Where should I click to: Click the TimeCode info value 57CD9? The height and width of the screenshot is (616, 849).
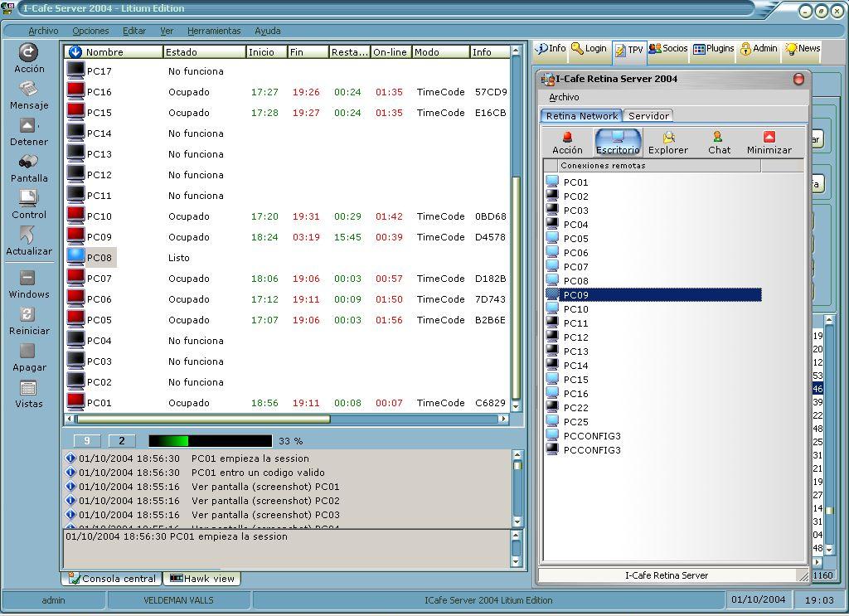click(491, 91)
